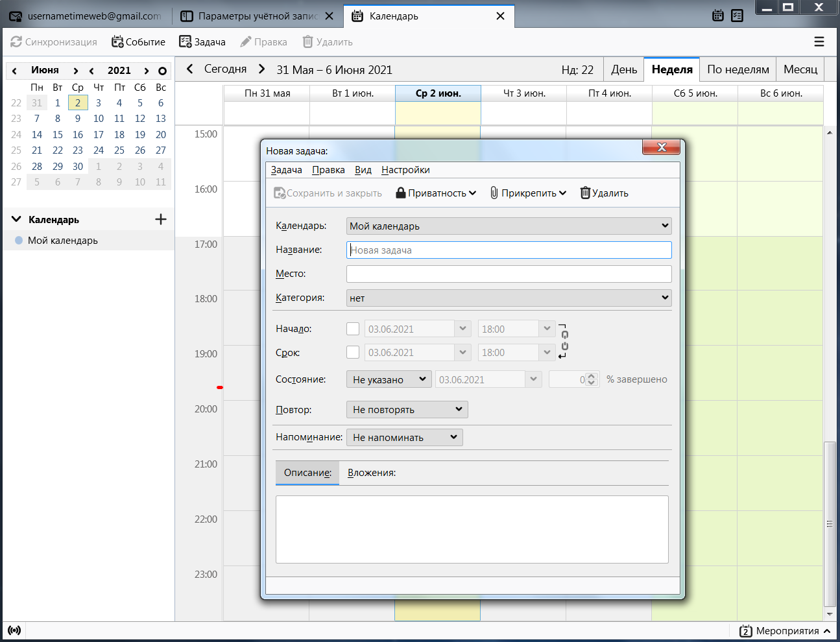
Task: Click the offline status icon in the bottom left
Action: point(14,630)
